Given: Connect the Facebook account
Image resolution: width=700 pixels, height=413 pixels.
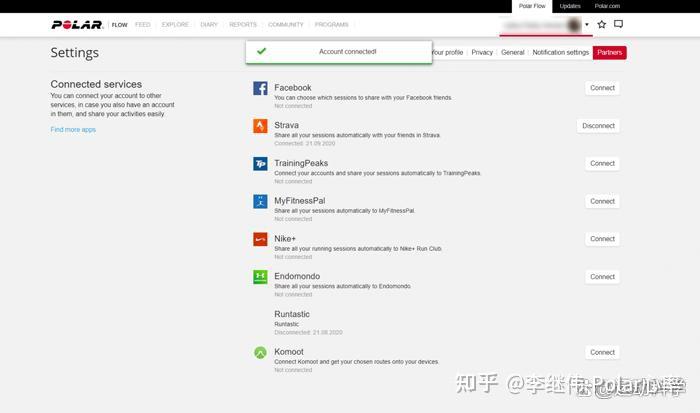Looking at the screenshot, I should click(x=602, y=88).
